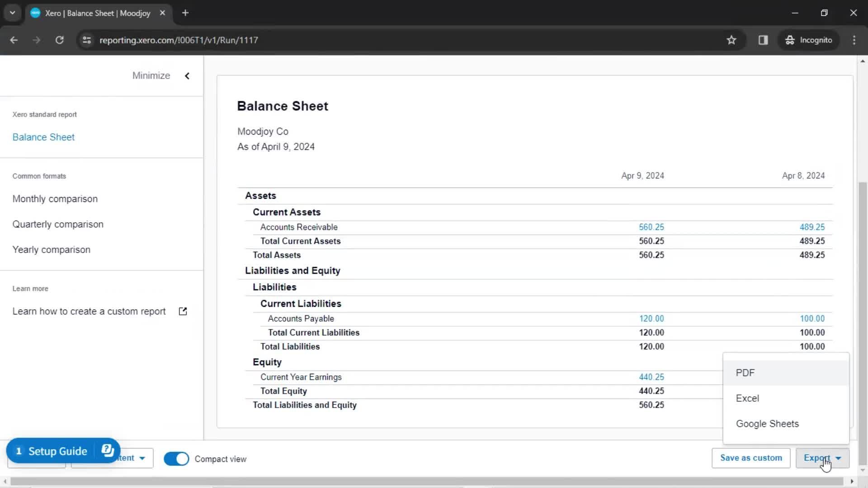Viewport: 868px width, 488px height.
Task: Click the horizontal scrollbar at bottom
Action: tap(427, 481)
